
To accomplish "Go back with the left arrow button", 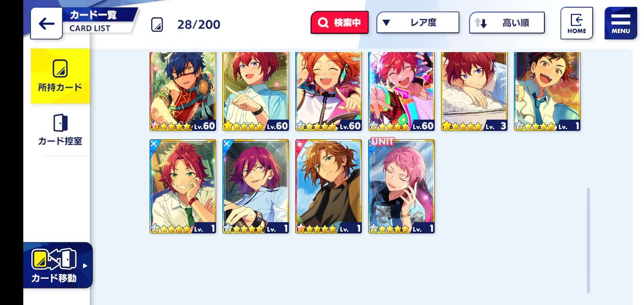I will point(46,23).
